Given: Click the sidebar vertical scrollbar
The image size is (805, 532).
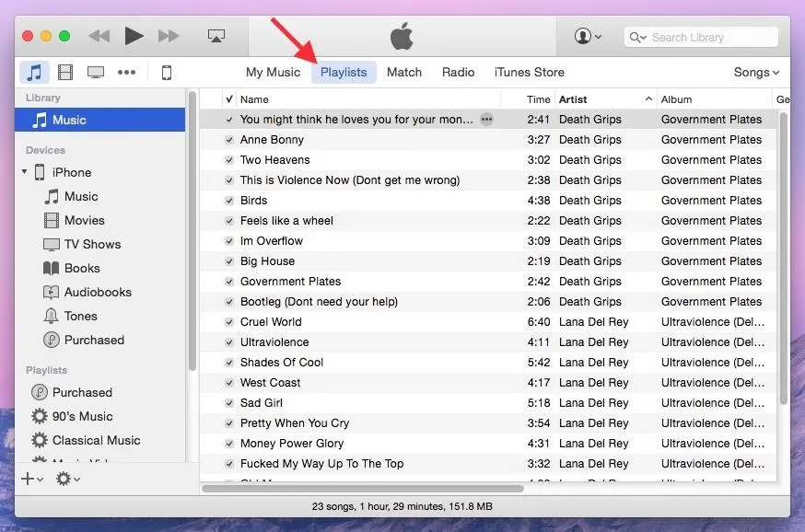Looking at the screenshot, I should tap(192, 231).
